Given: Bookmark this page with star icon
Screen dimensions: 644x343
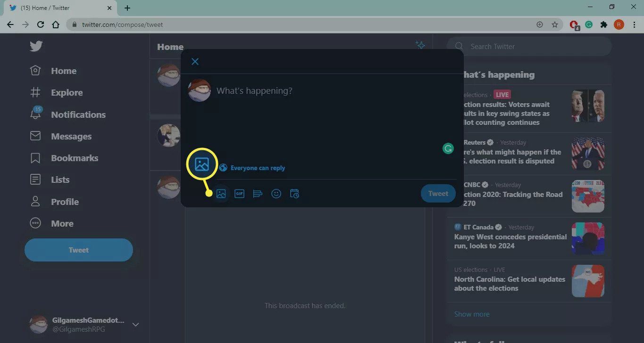Looking at the screenshot, I should [555, 24].
